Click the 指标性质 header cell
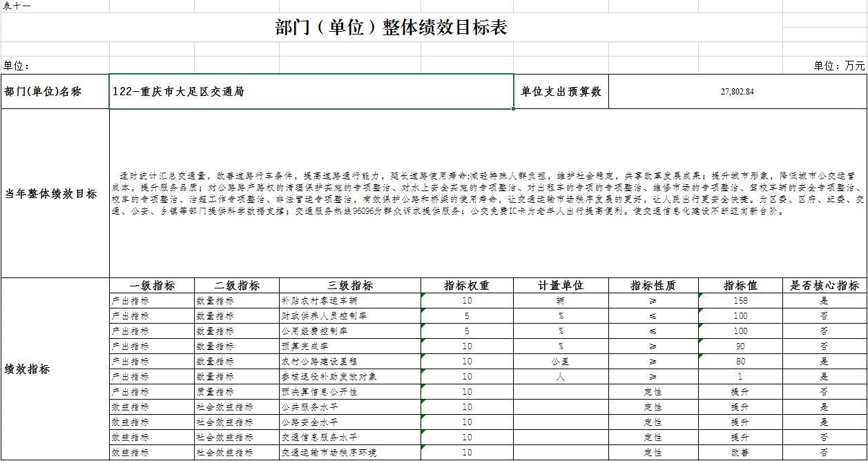Screen dimensions: 868x461 [x=653, y=286]
